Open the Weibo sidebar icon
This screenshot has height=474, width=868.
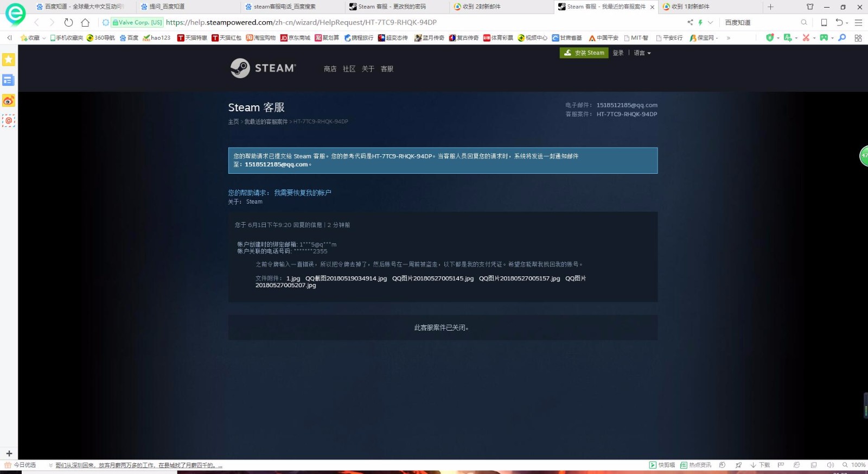[8, 100]
